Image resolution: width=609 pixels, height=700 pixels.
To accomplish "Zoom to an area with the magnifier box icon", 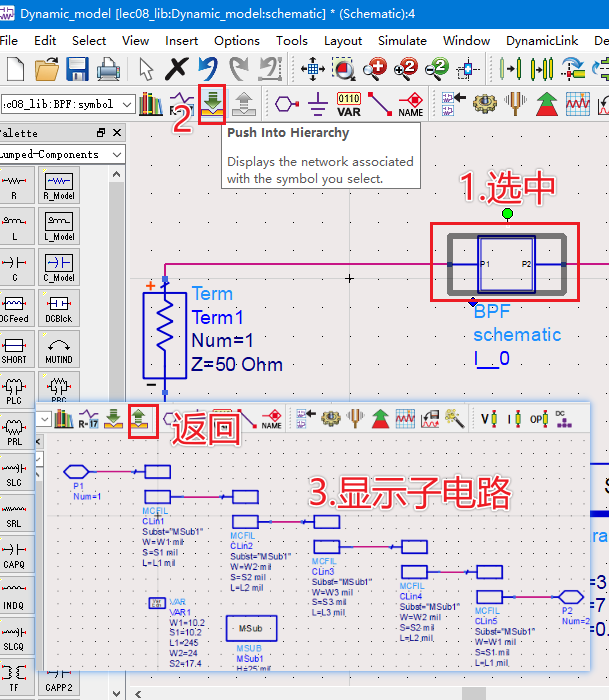I will tap(343, 69).
